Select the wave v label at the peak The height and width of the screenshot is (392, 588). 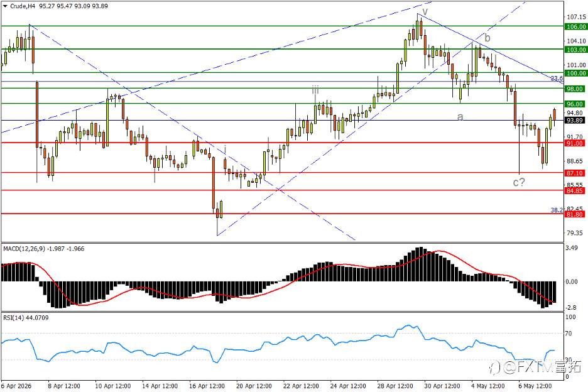click(x=425, y=11)
